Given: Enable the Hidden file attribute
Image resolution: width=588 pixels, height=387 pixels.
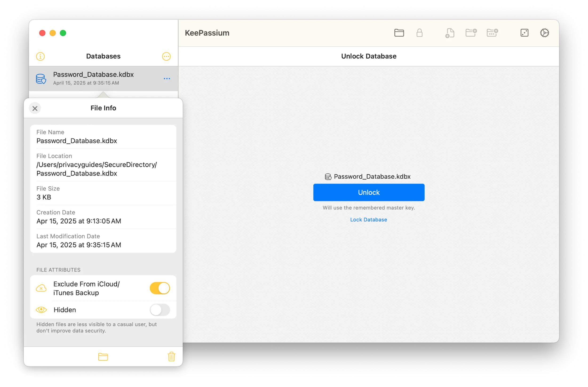Looking at the screenshot, I should click(x=160, y=310).
